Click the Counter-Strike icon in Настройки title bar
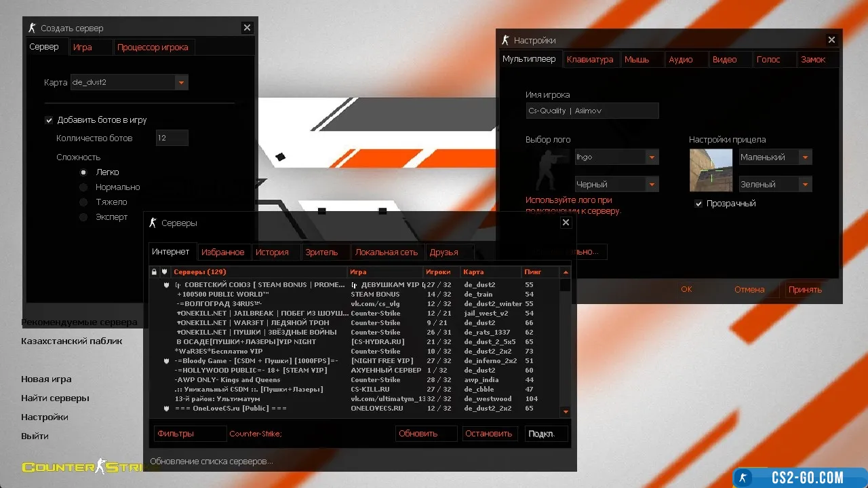 click(x=505, y=40)
